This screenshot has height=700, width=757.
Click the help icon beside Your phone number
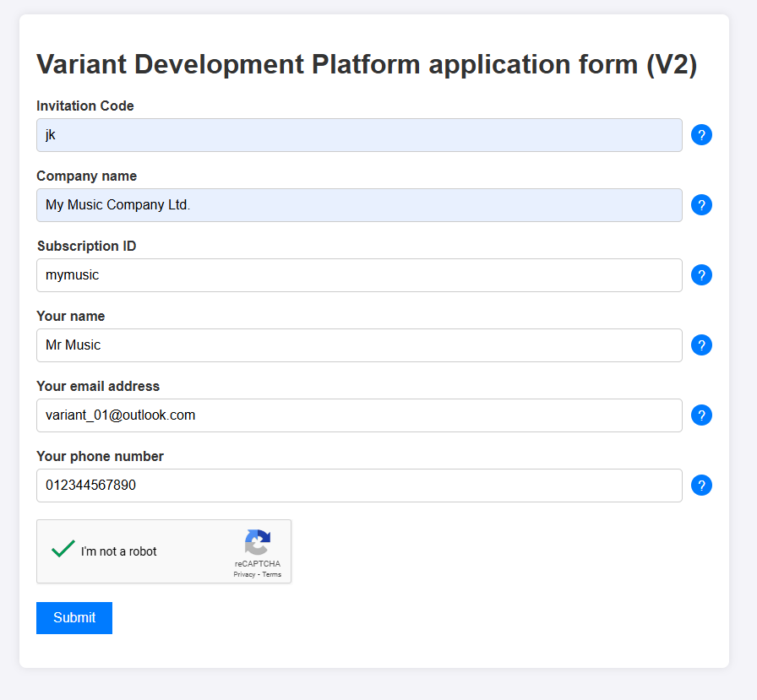(x=701, y=486)
